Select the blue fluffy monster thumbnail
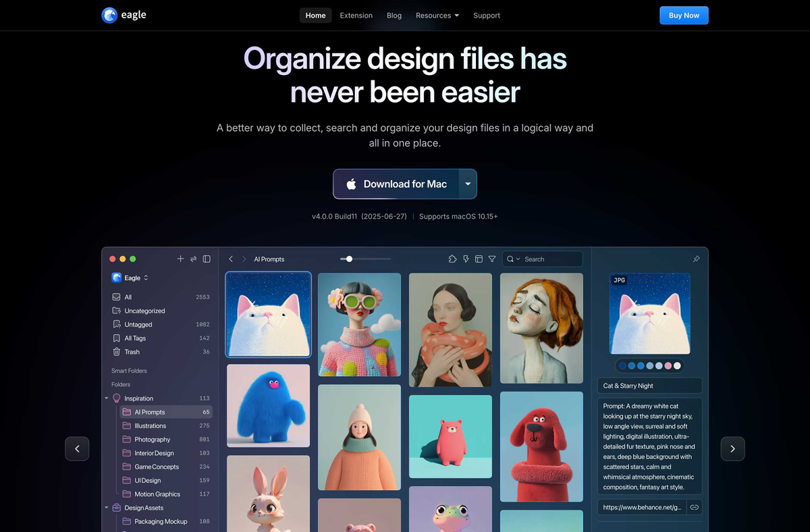This screenshot has width=810, height=532. 268,406
